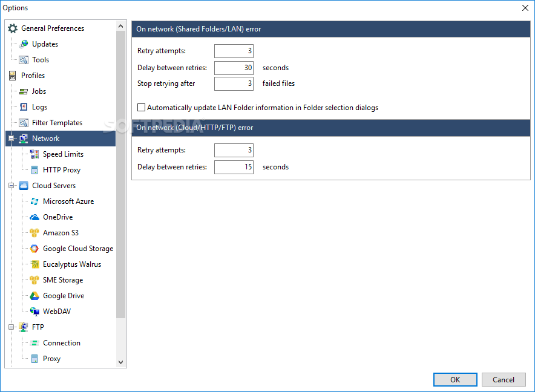
Task: Open HTTP Proxy settings
Action: pos(62,170)
